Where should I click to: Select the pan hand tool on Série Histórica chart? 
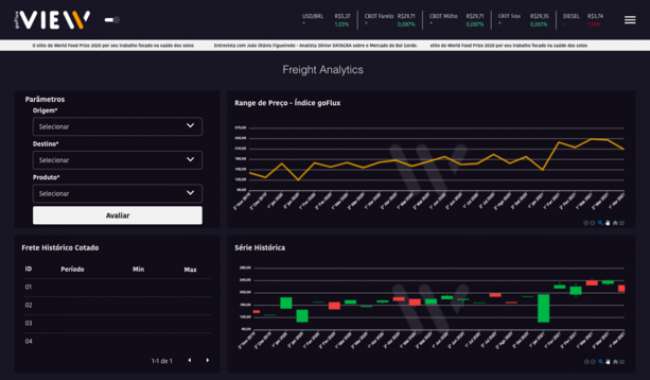(x=608, y=362)
